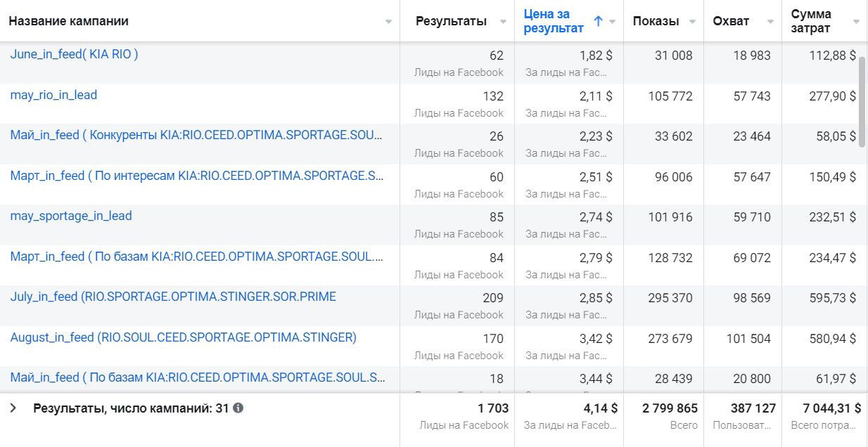This screenshot has height=447, width=868.
Task: Open the Название кампании column dropdown
Action: coord(388,22)
